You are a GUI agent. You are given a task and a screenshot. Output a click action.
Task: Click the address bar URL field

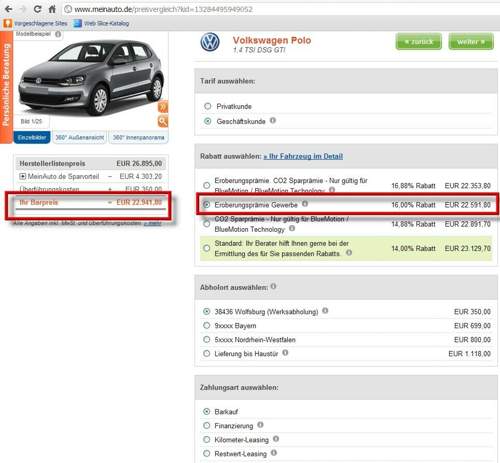coord(280,9)
